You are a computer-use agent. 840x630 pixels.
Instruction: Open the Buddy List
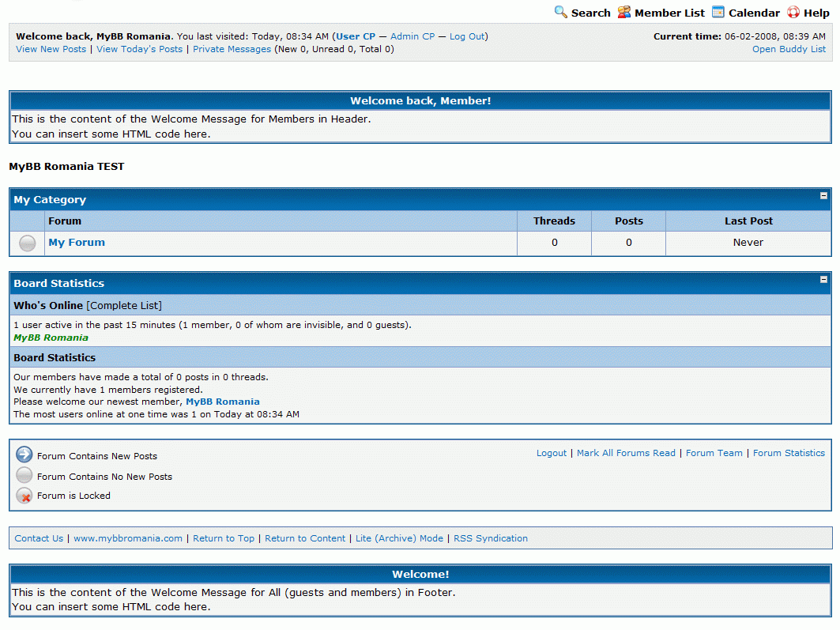pyautogui.click(x=789, y=49)
